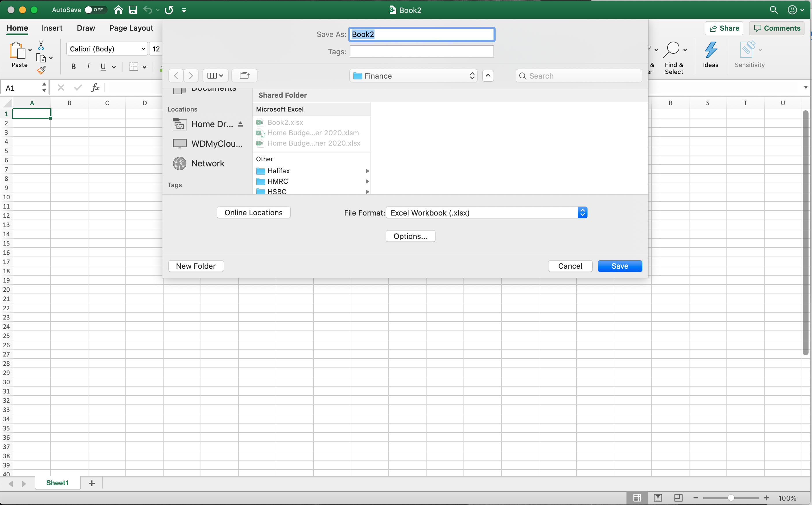Click the Online Locations button
Viewport: 812px width, 505px height.
[x=253, y=212]
